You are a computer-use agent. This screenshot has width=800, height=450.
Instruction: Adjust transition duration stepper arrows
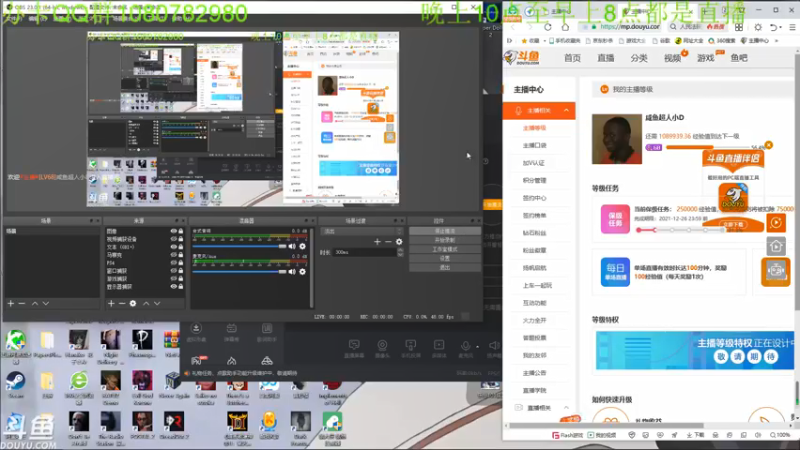tap(400, 252)
